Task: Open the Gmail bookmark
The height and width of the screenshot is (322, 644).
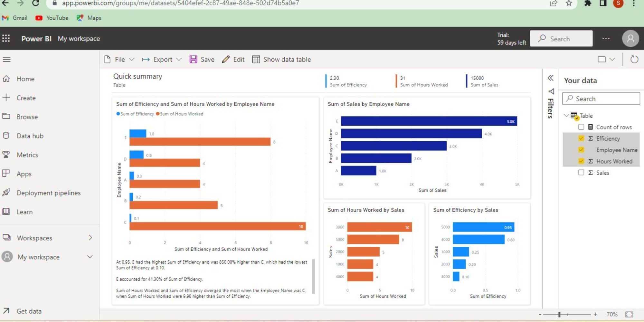Action: 15,18
